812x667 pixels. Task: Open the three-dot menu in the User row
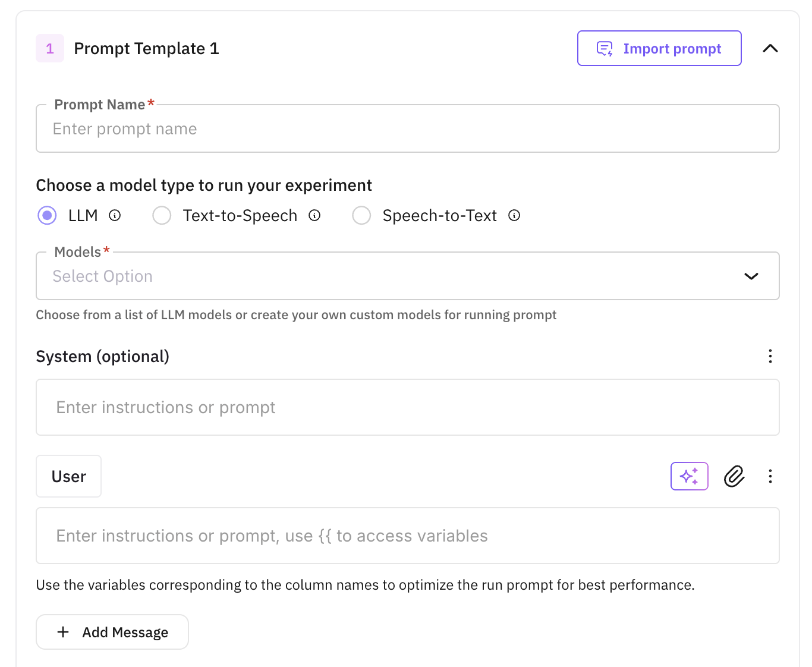tap(770, 476)
